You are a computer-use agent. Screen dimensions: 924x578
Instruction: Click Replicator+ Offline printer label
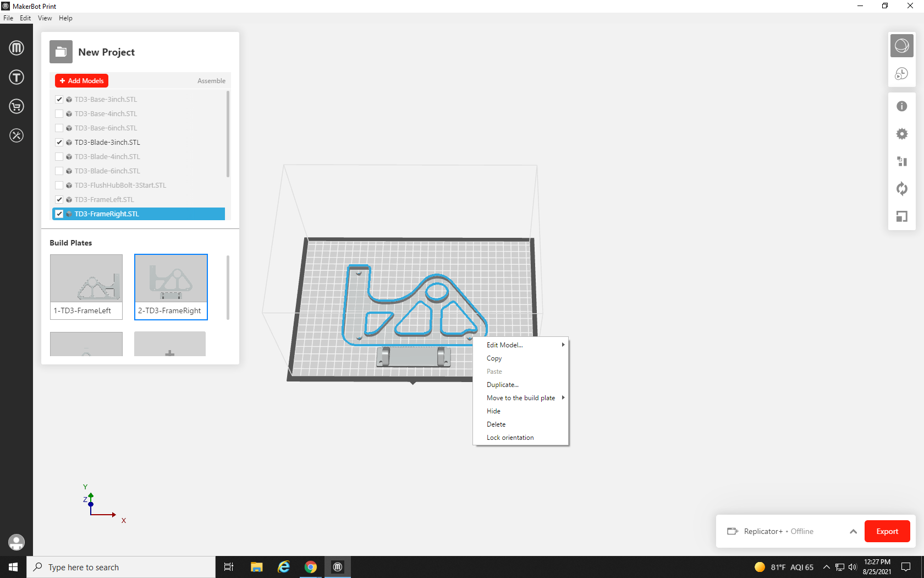tap(778, 531)
